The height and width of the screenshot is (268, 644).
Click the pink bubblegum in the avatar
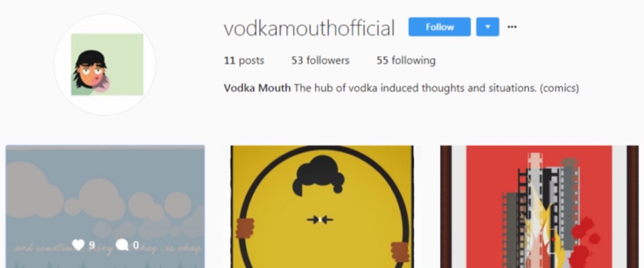101,84
